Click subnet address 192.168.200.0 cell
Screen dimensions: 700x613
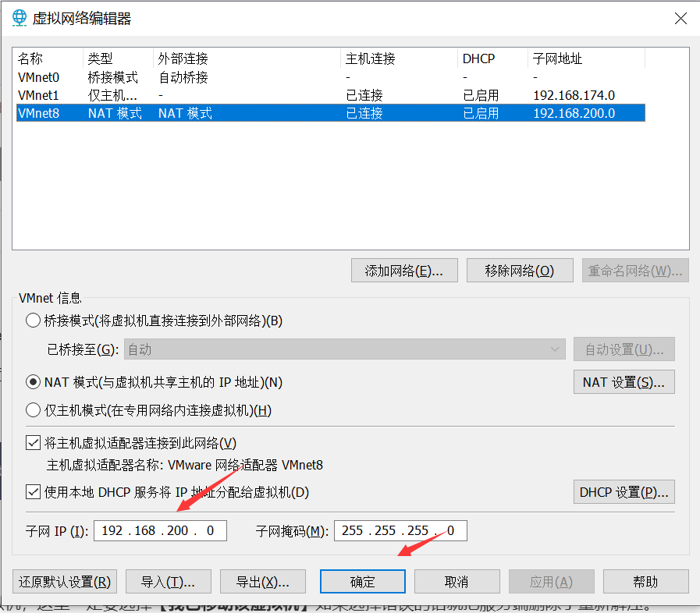pos(574,113)
